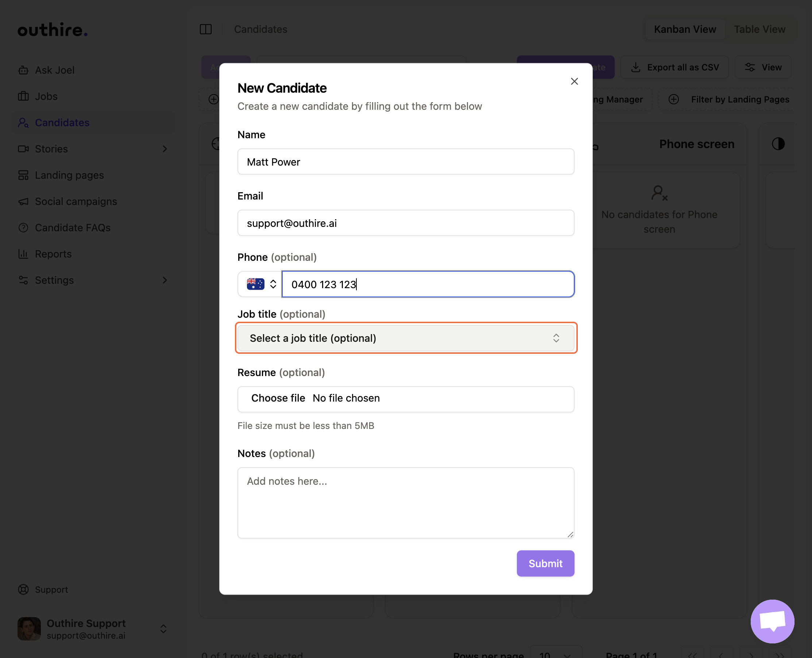Submit the new candidate form

pos(545,563)
